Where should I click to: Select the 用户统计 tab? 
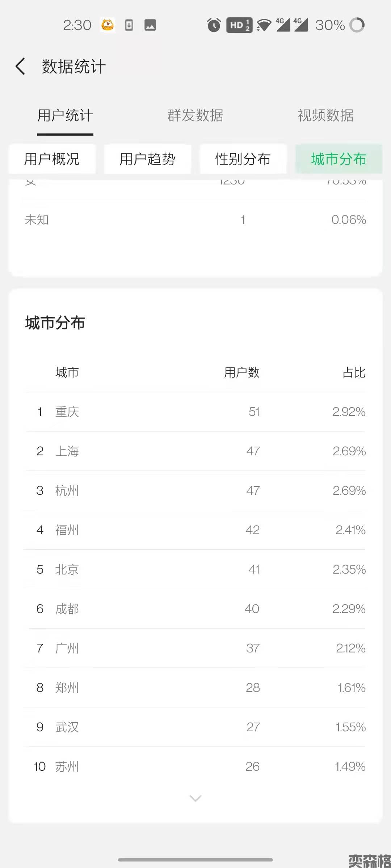tap(65, 115)
